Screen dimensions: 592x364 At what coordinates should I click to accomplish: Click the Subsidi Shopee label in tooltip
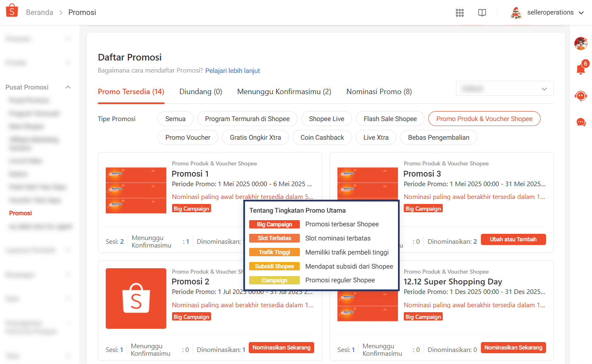tap(274, 267)
